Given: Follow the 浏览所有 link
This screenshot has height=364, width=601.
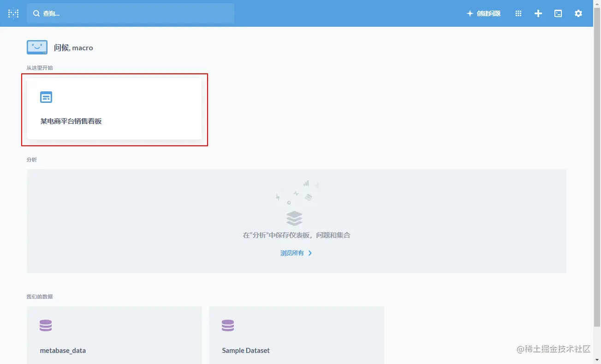Looking at the screenshot, I should [292, 253].
